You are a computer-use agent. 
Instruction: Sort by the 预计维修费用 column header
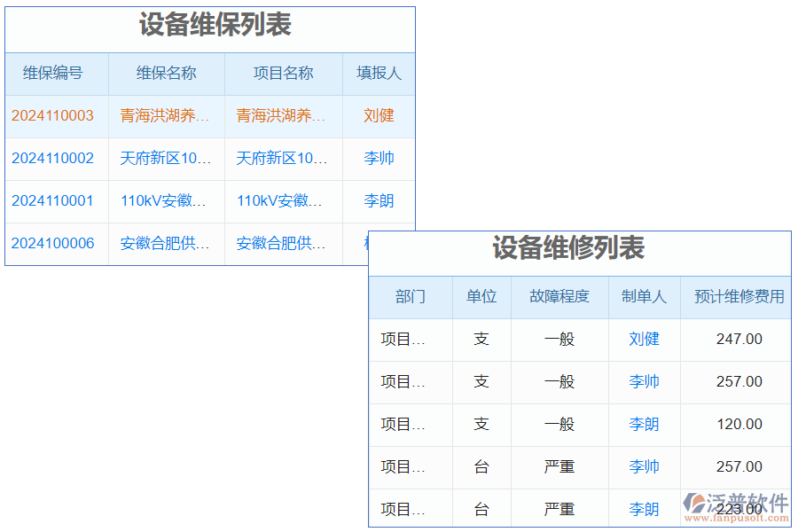[x=735, y=297]
